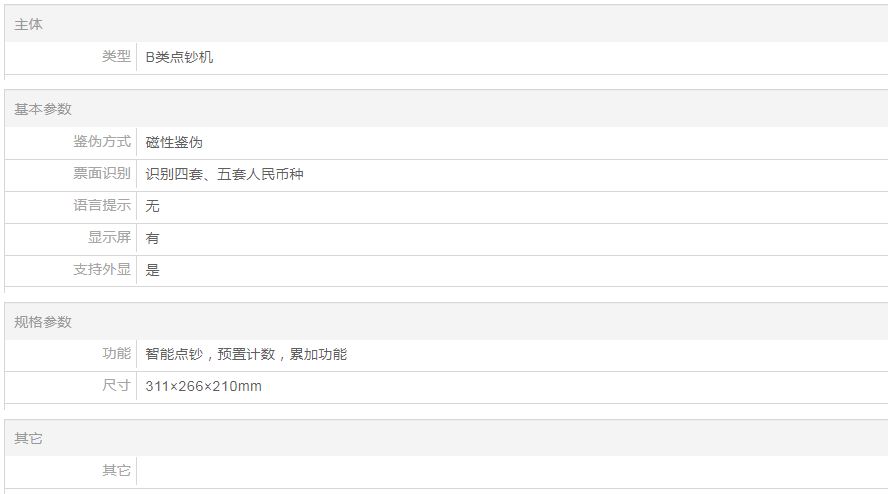
Task: Click the 识别四套、五套人民币种 value
Action: [x=224, y=174]
